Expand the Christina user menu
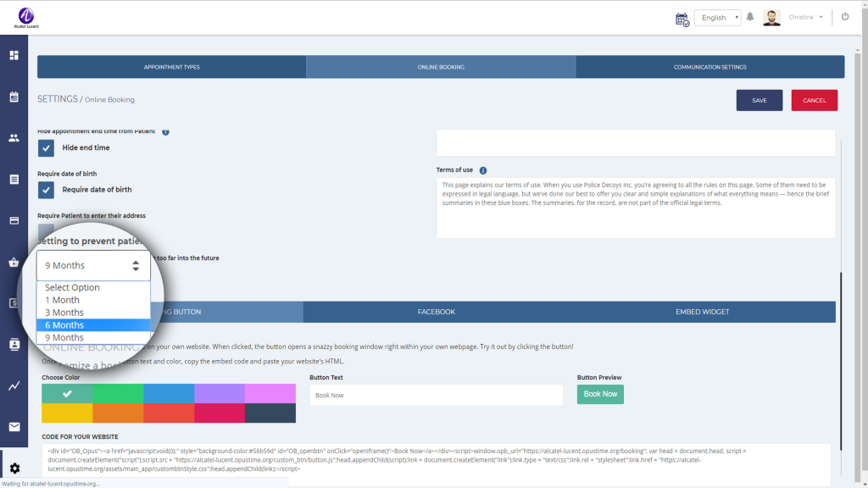This screenshot has height=488, width=868. pyautogui.click(x=805, y=17)
